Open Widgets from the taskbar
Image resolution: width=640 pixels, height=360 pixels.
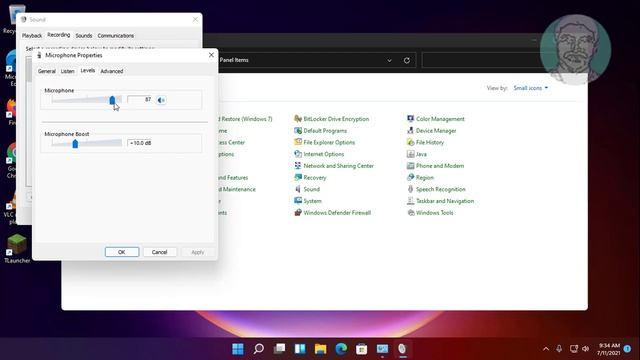click(x=300, y=349)
